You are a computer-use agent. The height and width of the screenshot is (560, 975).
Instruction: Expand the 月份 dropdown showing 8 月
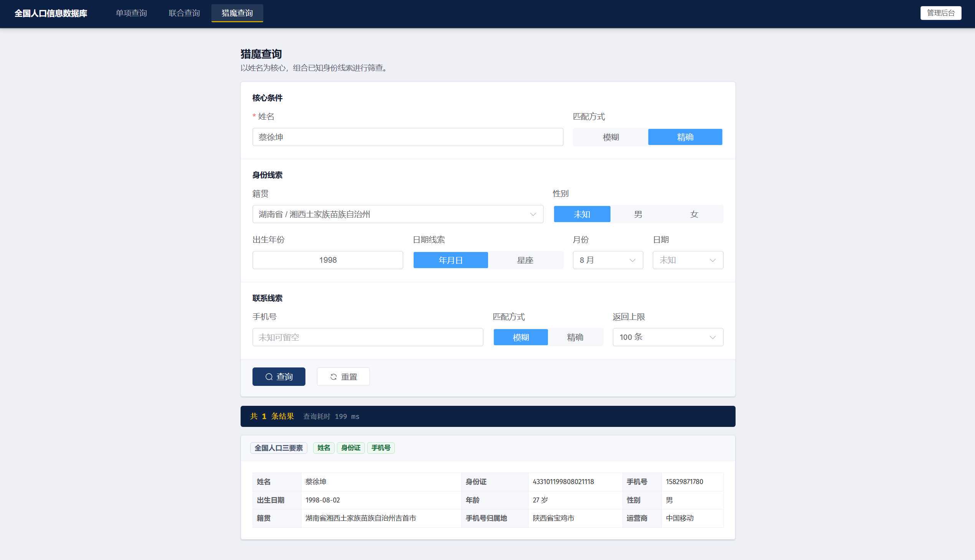click(x=608, y=260)
